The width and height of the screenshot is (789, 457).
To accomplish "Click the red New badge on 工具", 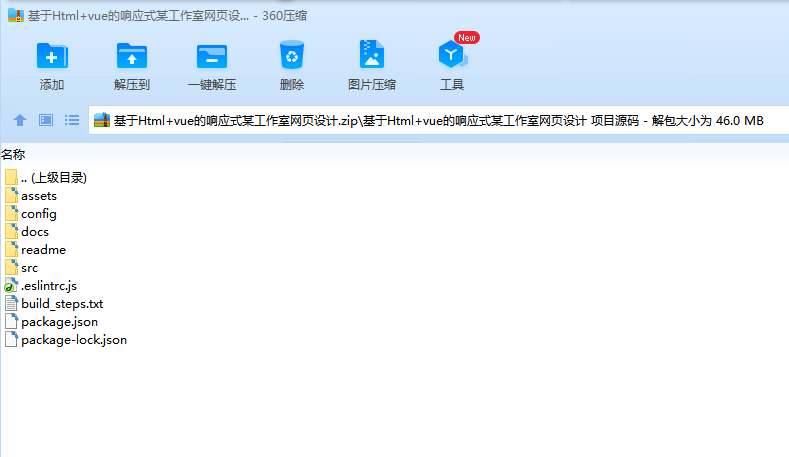I will 466,38.
